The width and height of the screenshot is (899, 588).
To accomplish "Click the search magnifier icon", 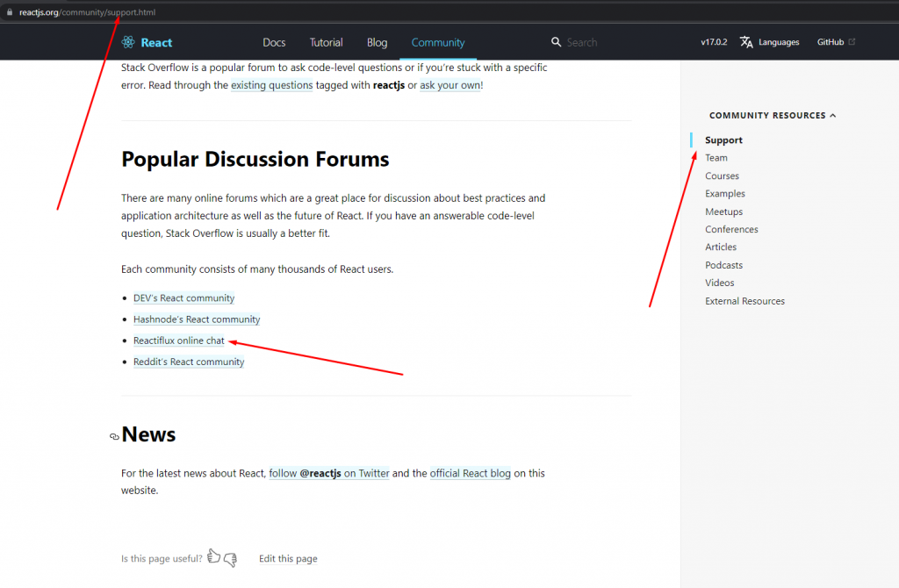I will click(556, 42).
